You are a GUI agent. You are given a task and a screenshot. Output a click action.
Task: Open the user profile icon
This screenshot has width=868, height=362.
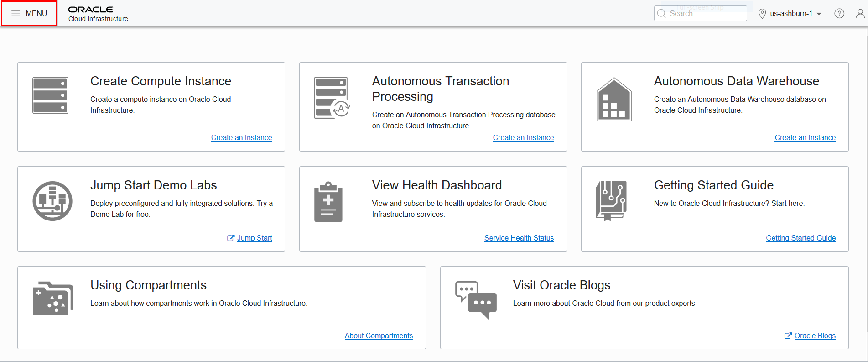point(860,14)
